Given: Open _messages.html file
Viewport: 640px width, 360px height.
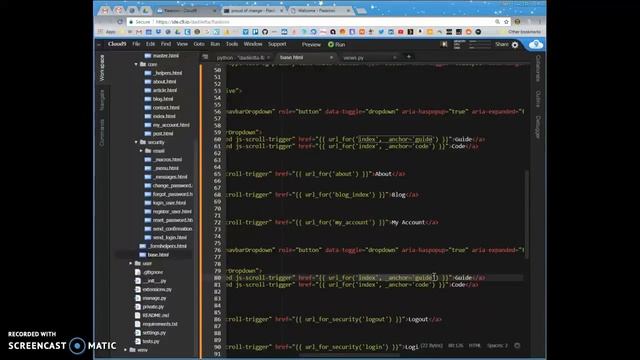Looking at the screenshot, I should pos(170,177).
